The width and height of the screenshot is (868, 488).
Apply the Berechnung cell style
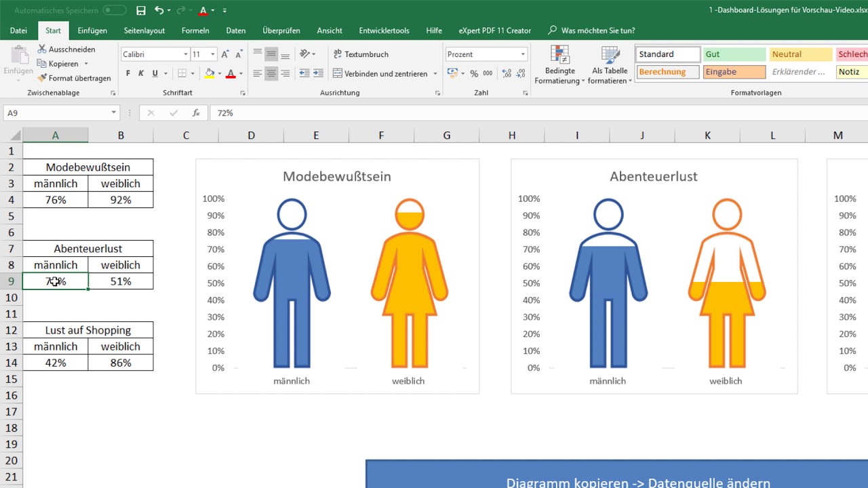[x=668, y=72]
